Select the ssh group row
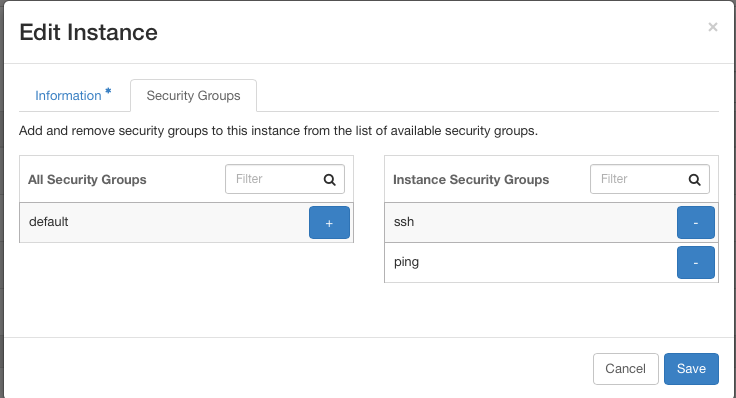The image size is (736, 398). click(x=551, y=222)
